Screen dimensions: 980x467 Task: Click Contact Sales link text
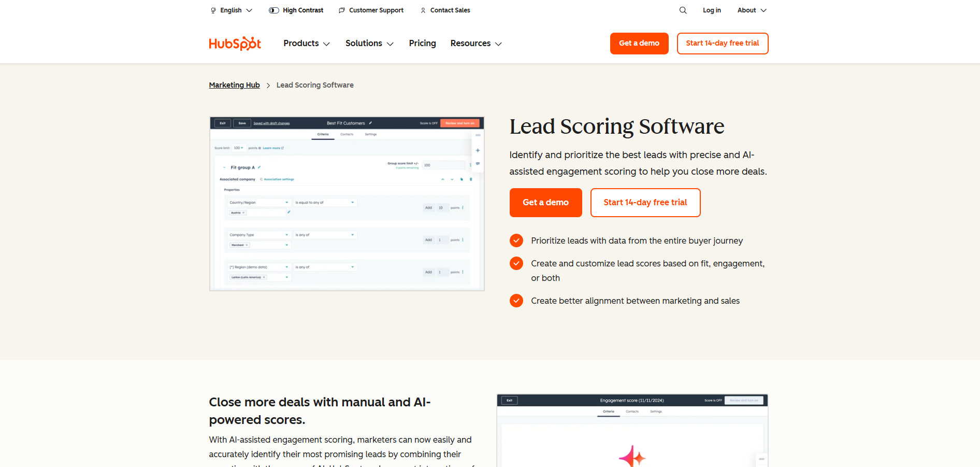pyautogui.click(x=450, y=10)
